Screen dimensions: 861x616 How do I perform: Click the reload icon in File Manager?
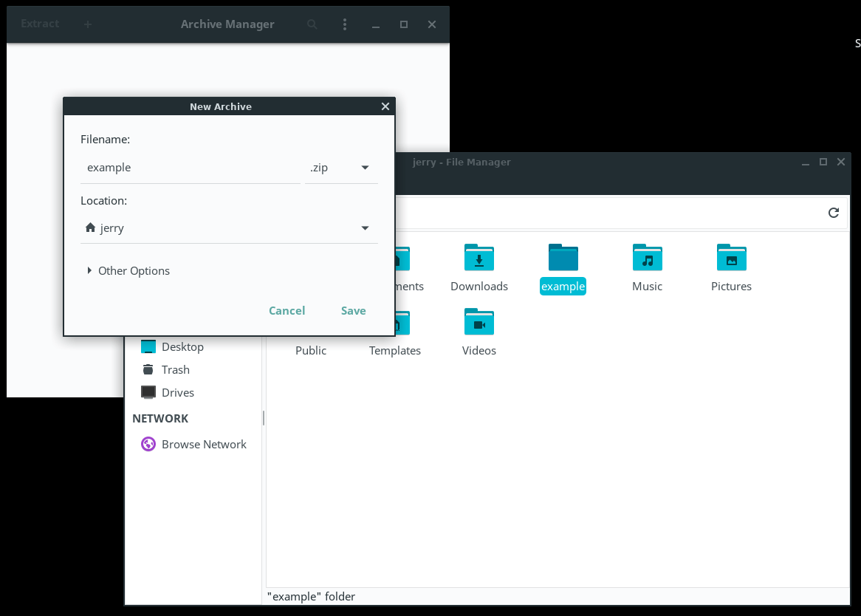[834, 213]
